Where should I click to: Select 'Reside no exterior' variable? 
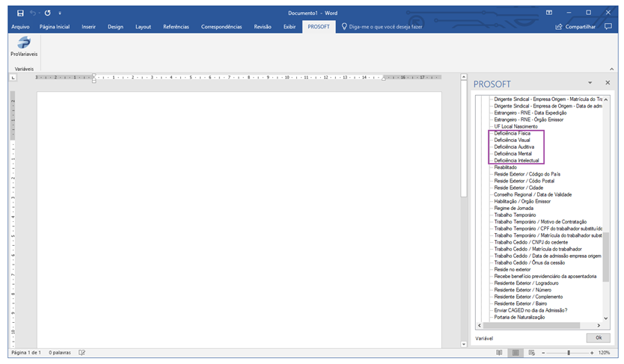[x=513, y=269]
